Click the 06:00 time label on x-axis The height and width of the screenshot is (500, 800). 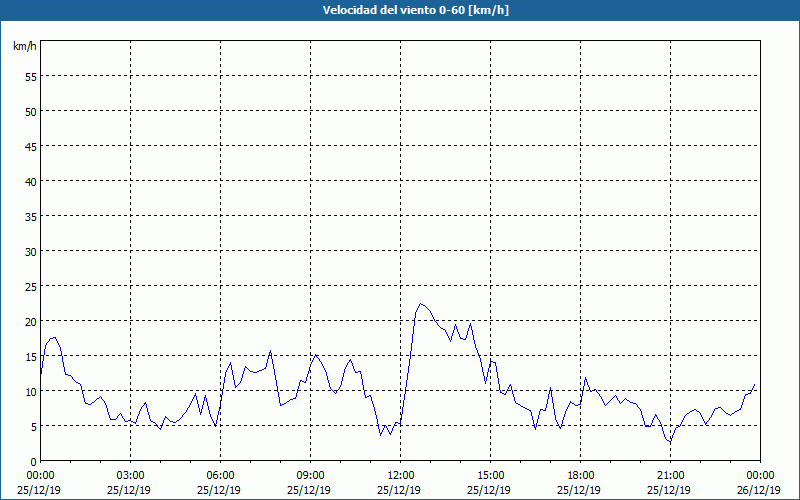click(220, 476)
